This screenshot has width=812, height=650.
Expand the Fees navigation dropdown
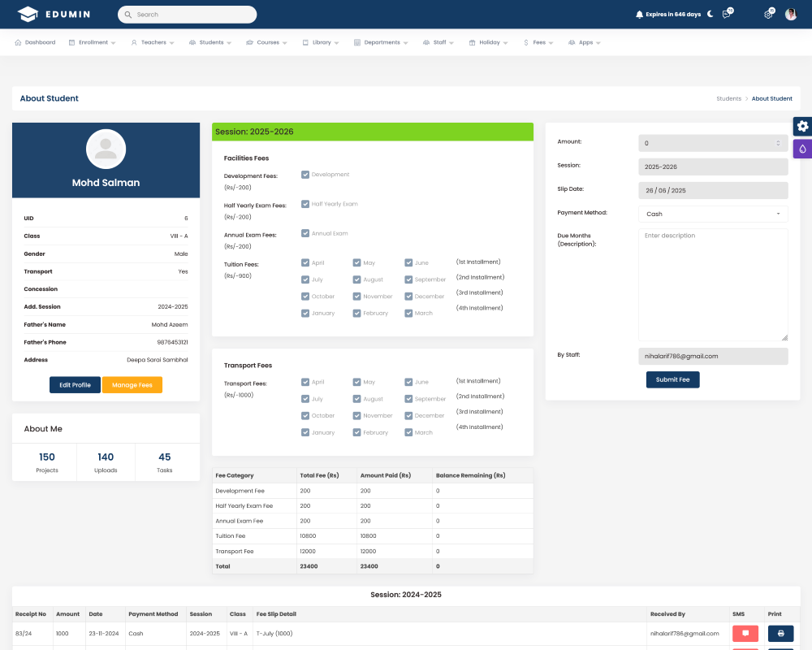(x=538, y=42)
